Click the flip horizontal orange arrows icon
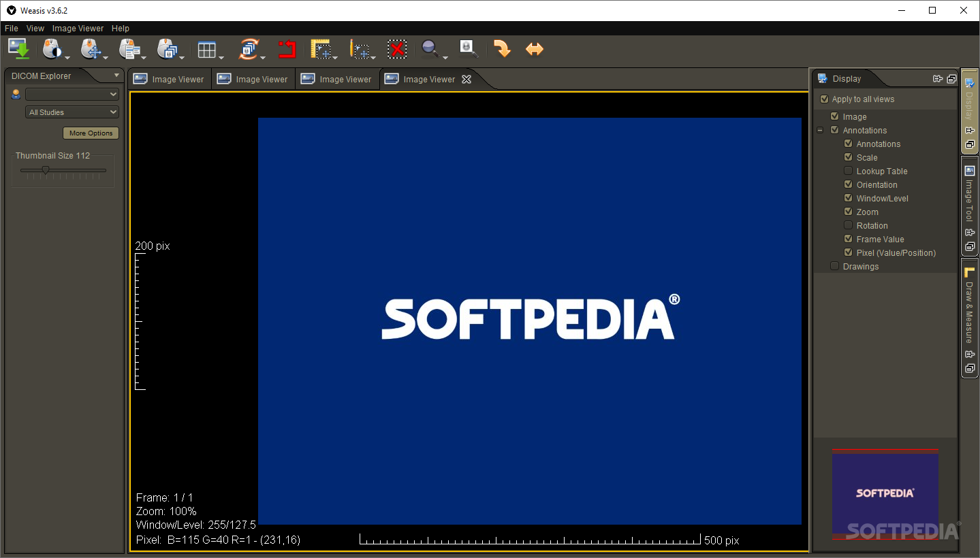980x558 pixels. pos(535,49)
